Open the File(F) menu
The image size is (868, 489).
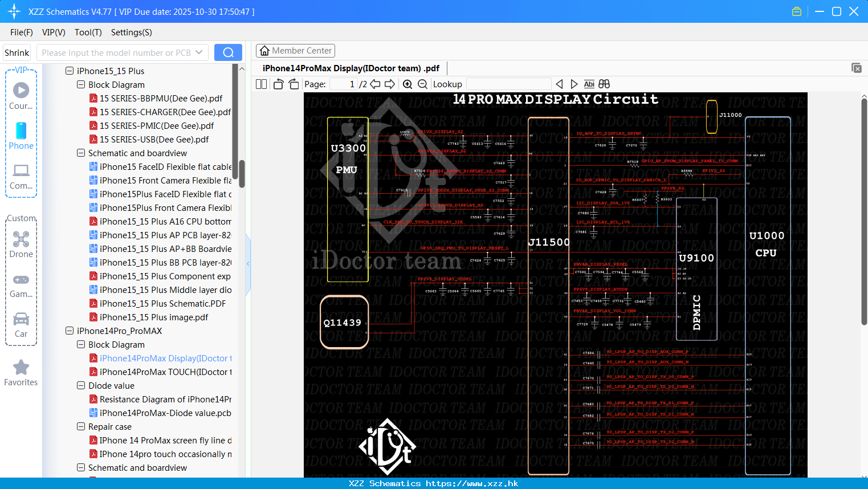point(22,32)
